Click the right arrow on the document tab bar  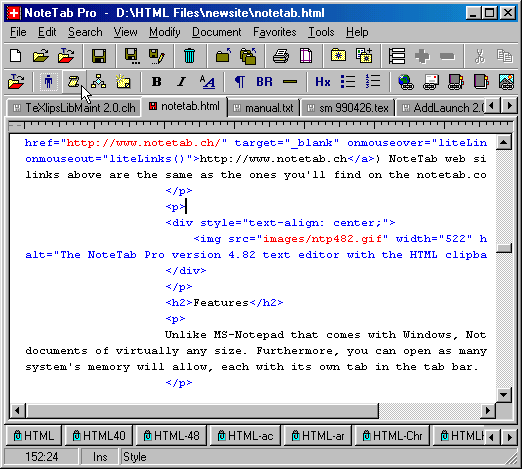point(509,106)
